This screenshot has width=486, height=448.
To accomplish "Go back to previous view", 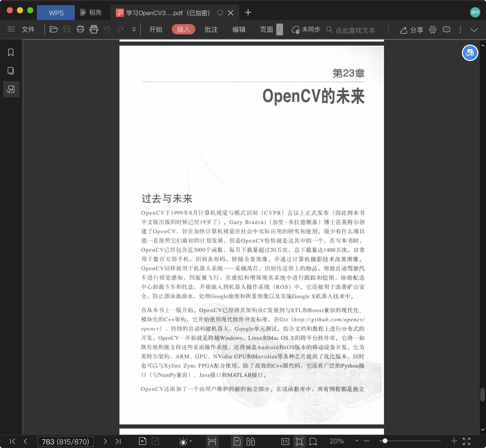I will coord(143,441).
